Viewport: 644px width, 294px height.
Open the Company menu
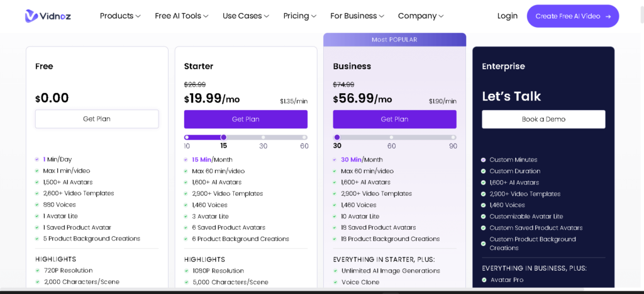click(420, 16)
